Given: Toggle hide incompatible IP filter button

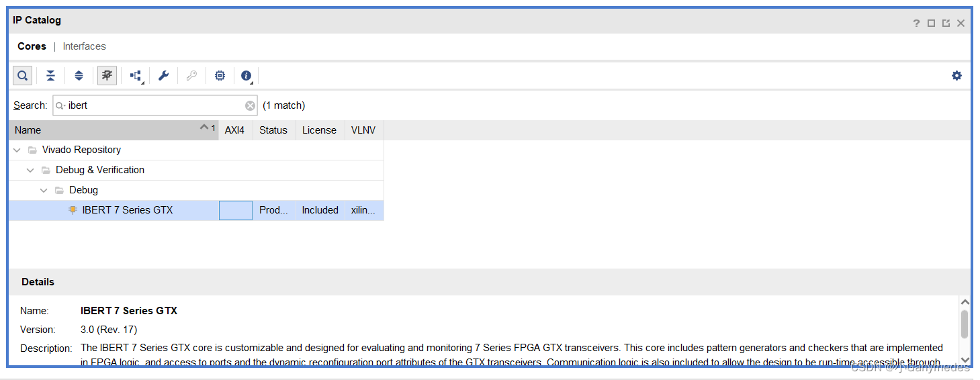Looking at the screenshot, I should point(107,75).
